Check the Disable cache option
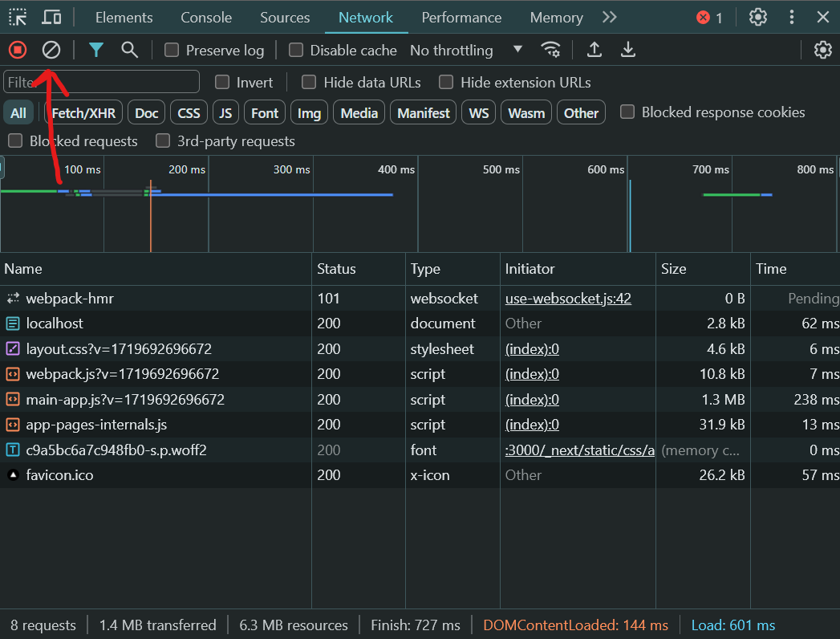This screenshot has width=840, height=639. pos(296,51)
